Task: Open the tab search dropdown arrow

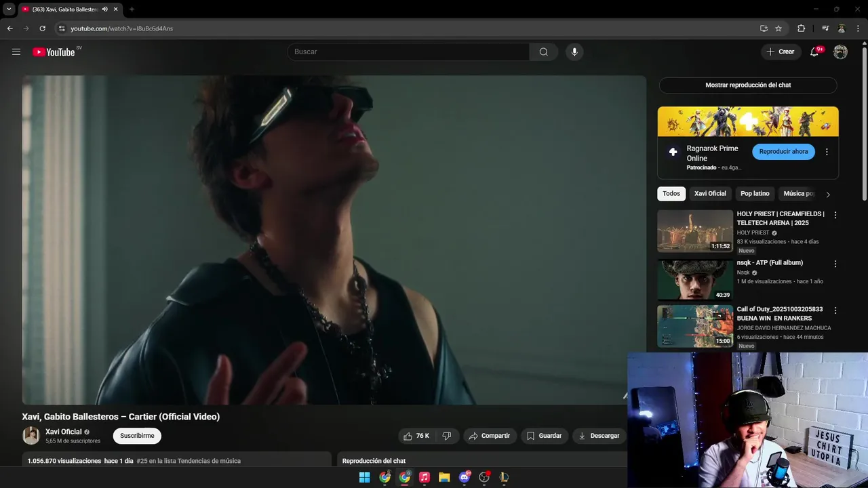Action: point(9,9)
